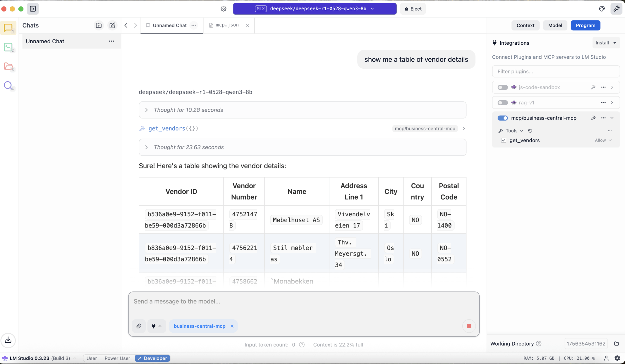Viewport: 625px width, 364px height.
Task: Open the Discover search sidebar icon
Action: (8, 85)
